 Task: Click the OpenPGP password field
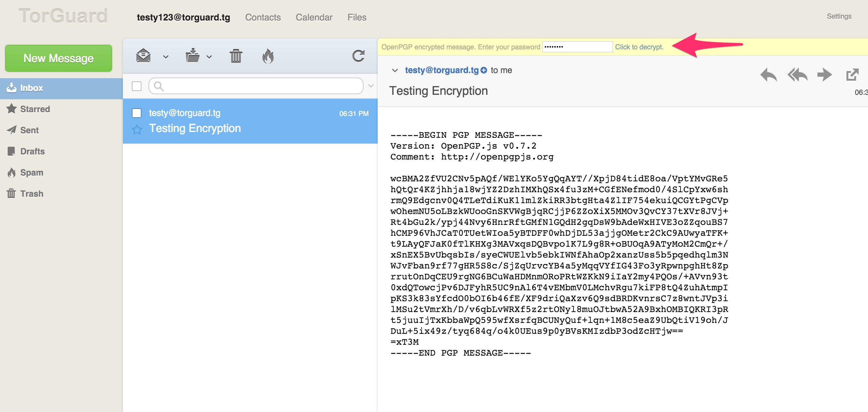click(x=577, y=47)
